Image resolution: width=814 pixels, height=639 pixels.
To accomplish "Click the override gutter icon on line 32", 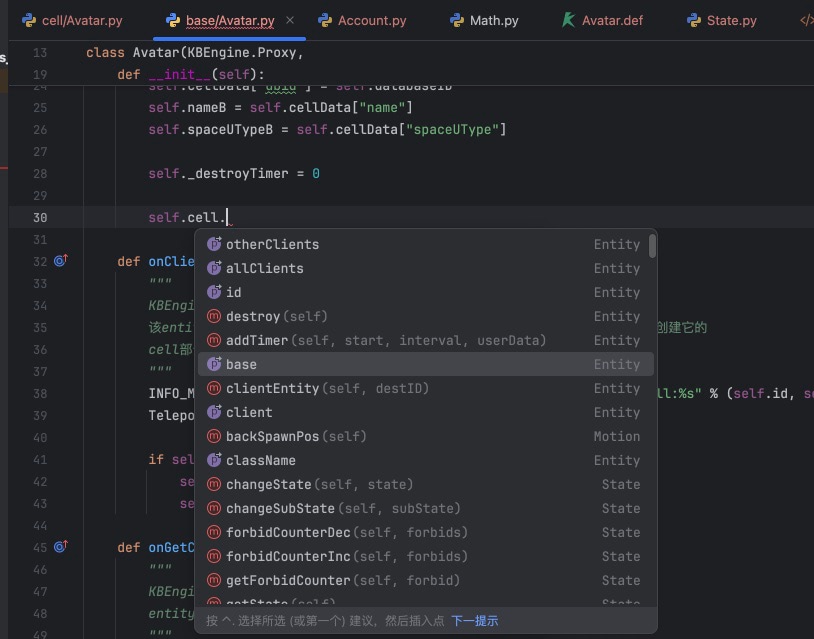I will 60,261.
